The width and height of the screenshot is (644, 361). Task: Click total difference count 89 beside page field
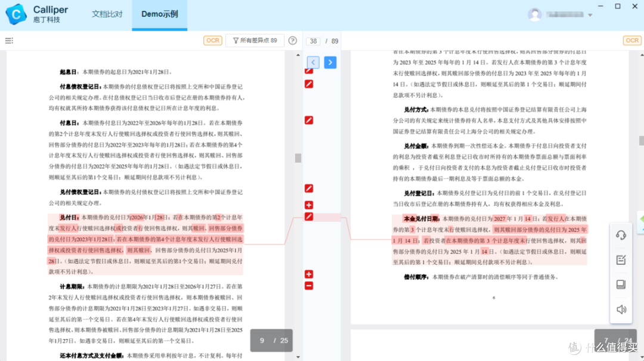point(335,41)
